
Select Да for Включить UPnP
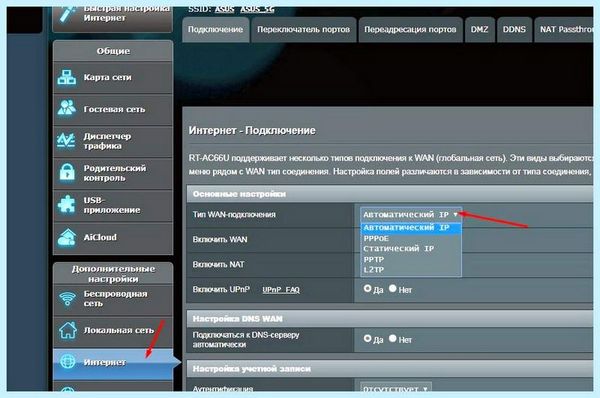[x=367, y=289]
